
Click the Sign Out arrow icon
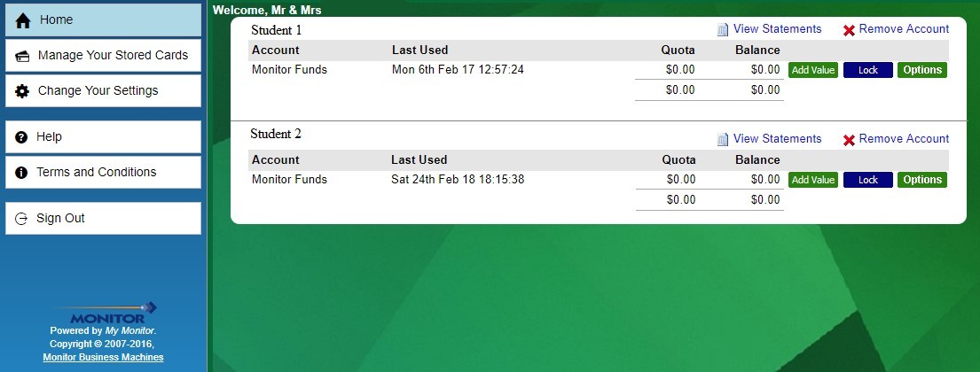pyautogui.click(x=22, y=219)
